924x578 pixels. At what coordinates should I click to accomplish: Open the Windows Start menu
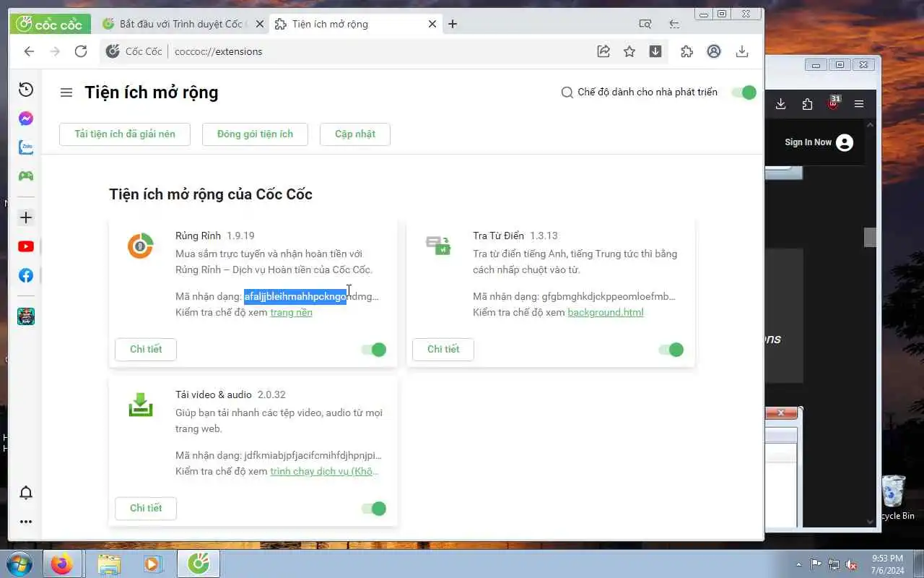click(x=19, y=564)
